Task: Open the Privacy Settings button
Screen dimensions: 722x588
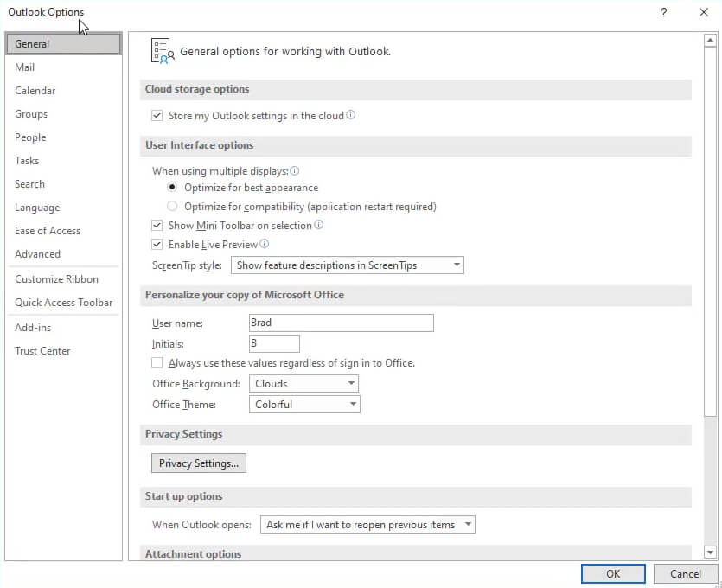Action: click(x=199, y=463)
